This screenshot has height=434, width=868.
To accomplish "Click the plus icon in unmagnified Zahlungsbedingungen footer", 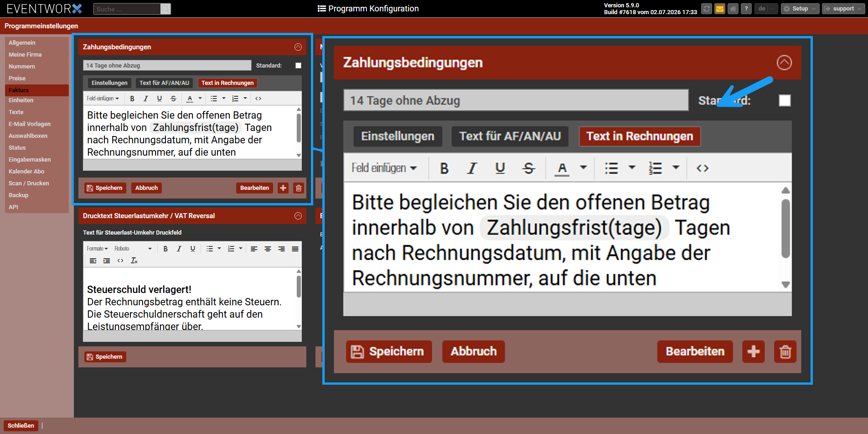I will [x=283, y=188].
